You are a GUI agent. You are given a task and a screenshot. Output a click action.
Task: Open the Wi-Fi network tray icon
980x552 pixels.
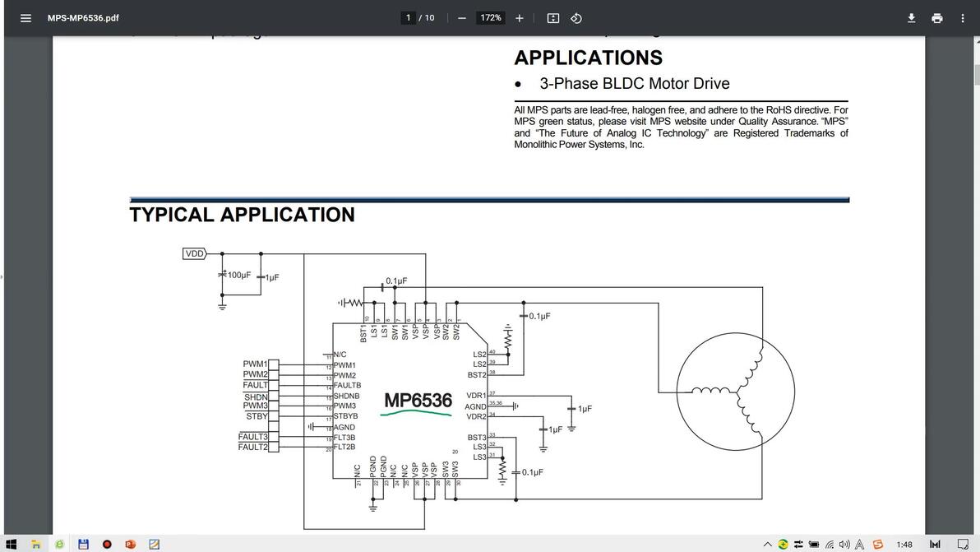(x=830, y=545)
